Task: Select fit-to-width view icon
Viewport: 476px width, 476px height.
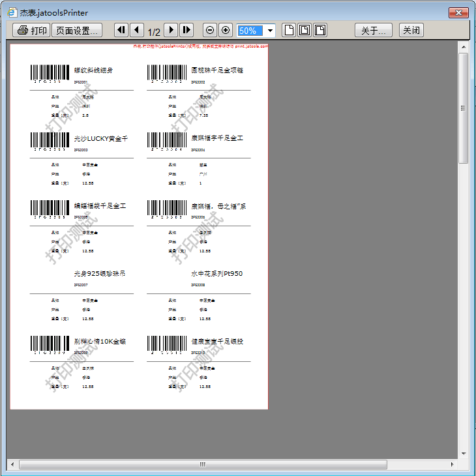Action: point(320,30)
